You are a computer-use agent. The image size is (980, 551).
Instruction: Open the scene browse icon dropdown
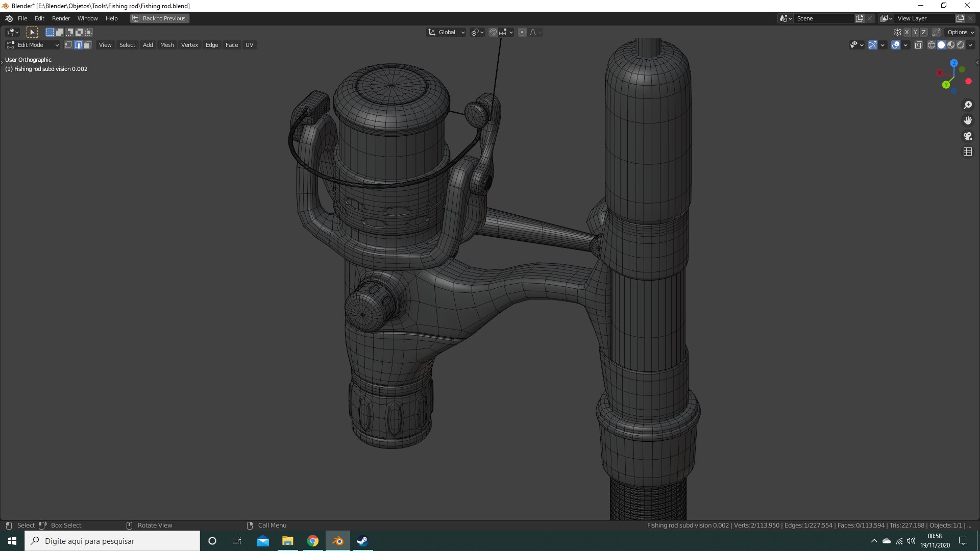(786, 18)
